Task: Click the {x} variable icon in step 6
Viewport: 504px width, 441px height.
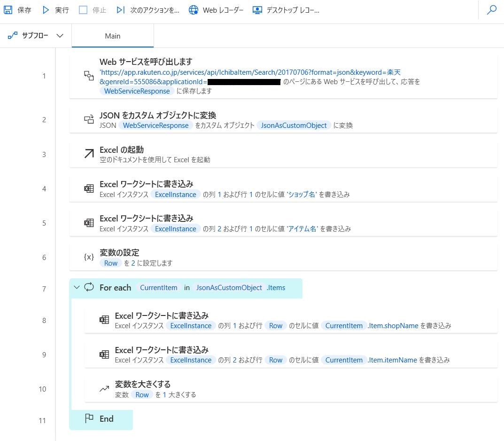Action: pos(89,257)
